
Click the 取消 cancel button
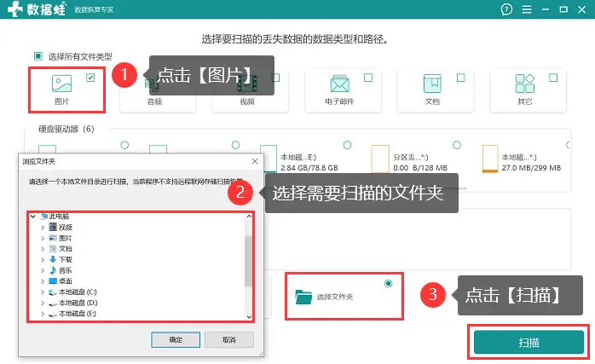[229, 340]
